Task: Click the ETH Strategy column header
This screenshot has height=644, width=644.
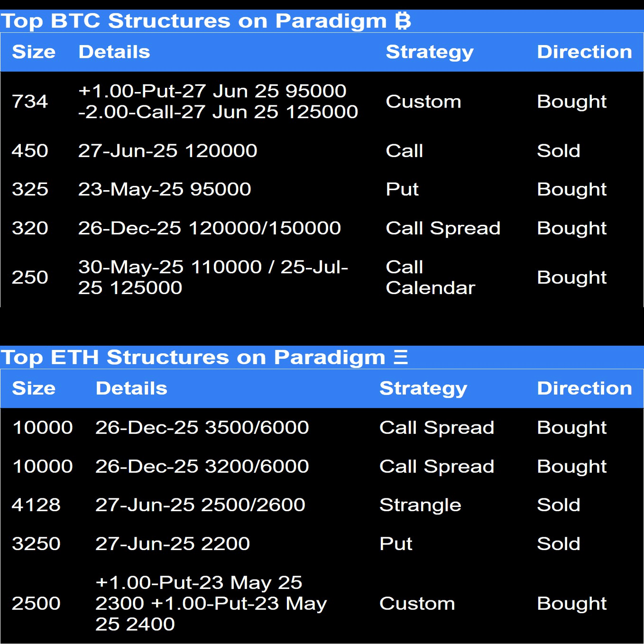Action: (x=423, y=389)
